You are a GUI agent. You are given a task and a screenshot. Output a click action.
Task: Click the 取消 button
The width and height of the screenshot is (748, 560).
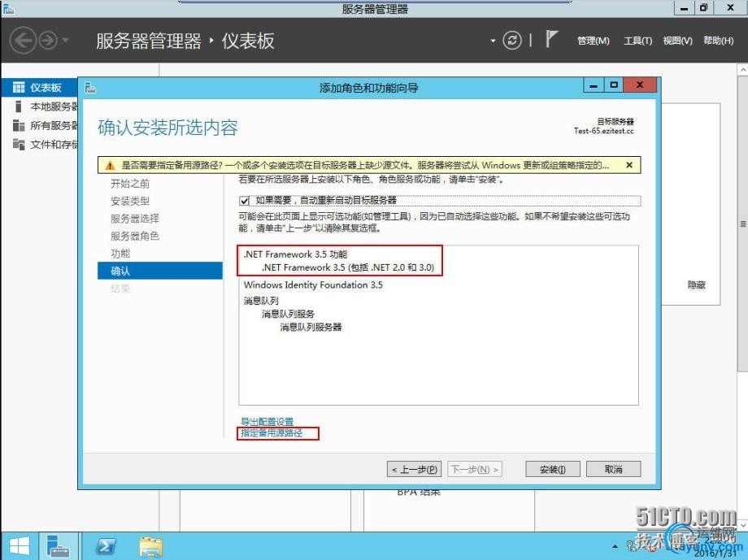click(x=614, y=469)
